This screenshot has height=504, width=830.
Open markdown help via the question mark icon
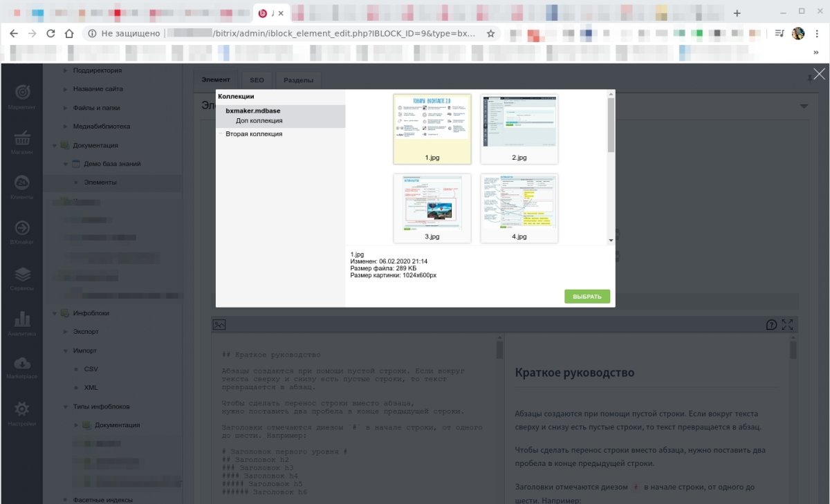pos(771,324)
